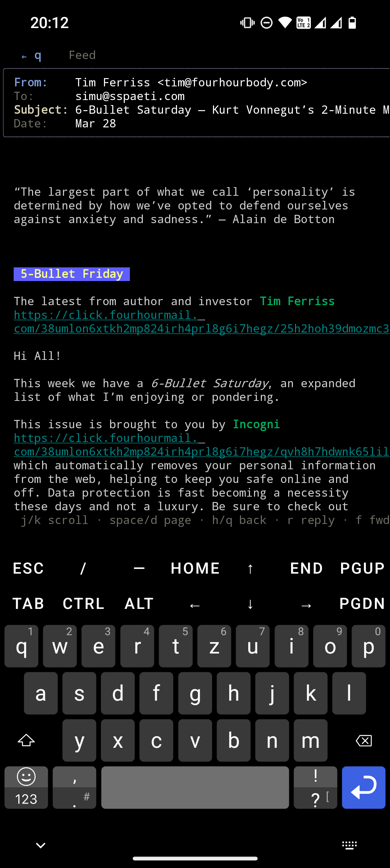Collapse keyboard with bottom chevron
The image size is (390, 868).
[x=41, y=845]
